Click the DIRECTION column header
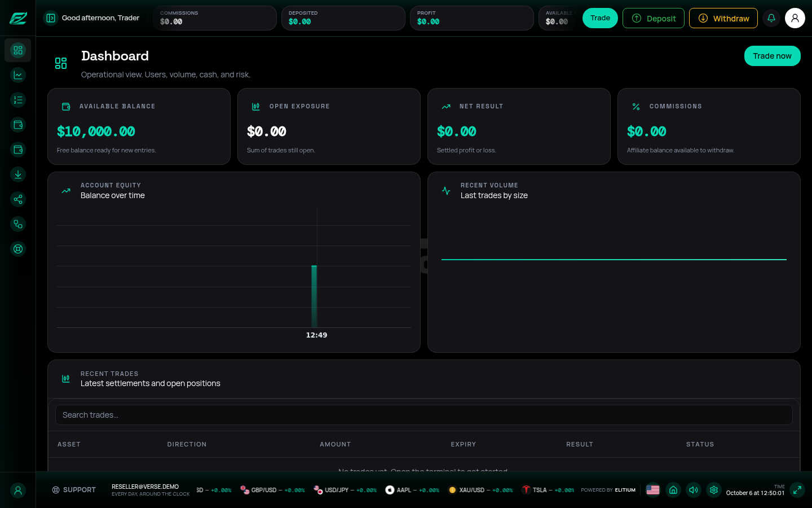 coord(187,445)
